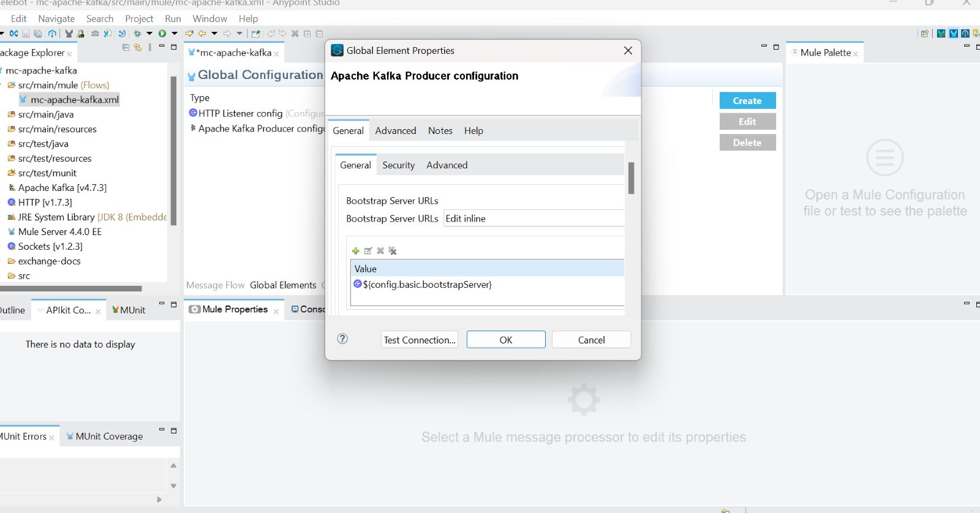Click the Save disk icon in toolbar

(x=26, y=34)
